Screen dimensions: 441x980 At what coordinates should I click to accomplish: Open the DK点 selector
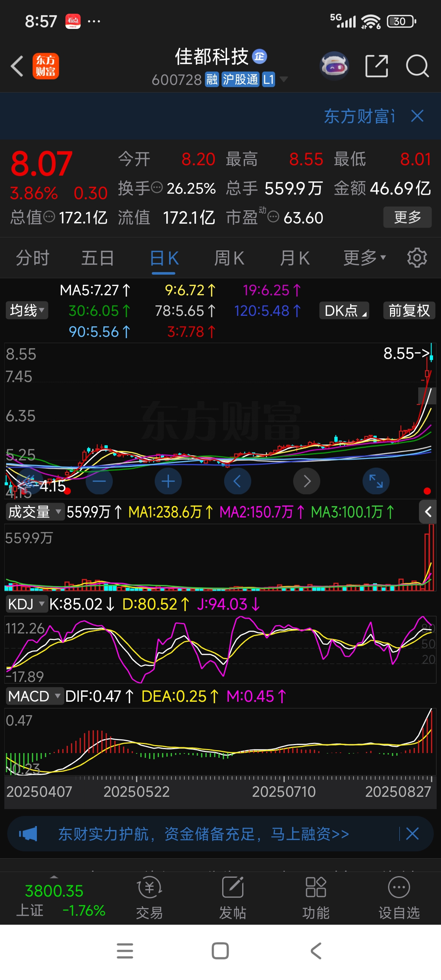pos(344,310)
